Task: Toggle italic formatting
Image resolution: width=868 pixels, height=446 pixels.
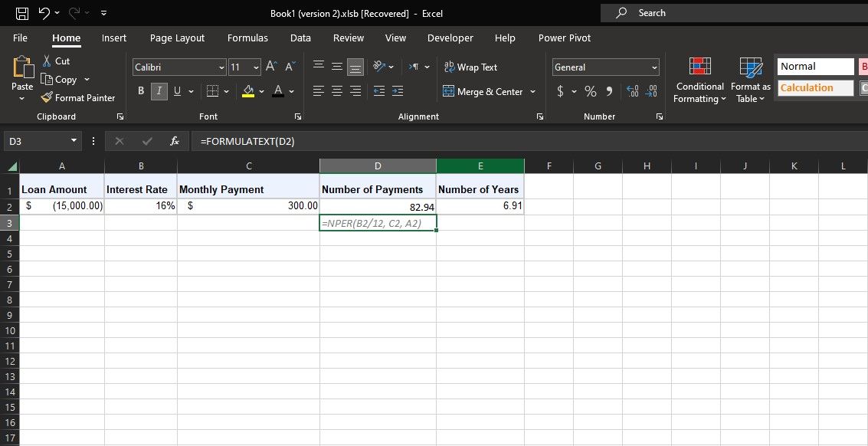Action: coord(159,90)
